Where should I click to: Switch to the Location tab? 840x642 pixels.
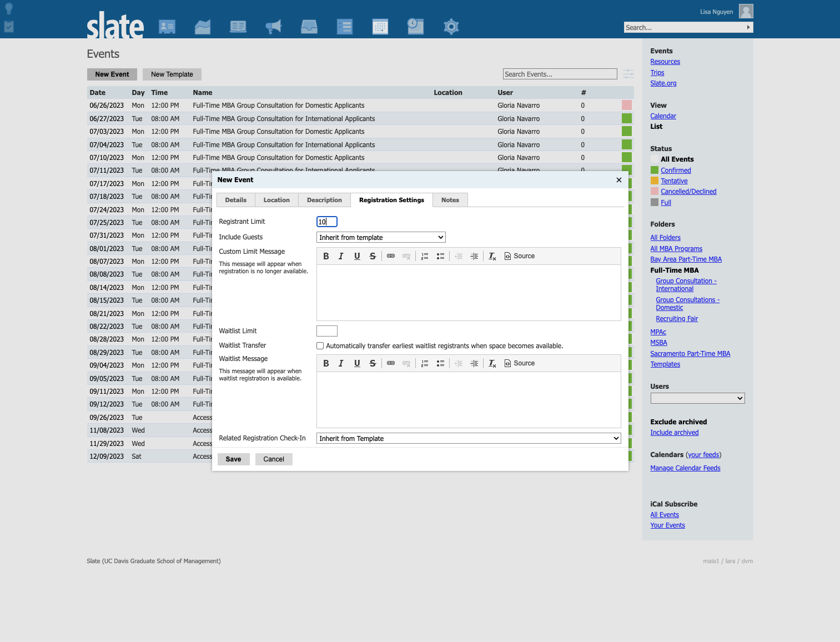276,200
